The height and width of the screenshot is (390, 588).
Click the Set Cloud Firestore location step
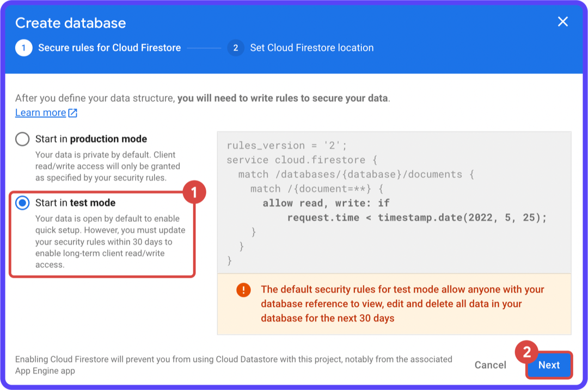[311, 48]
